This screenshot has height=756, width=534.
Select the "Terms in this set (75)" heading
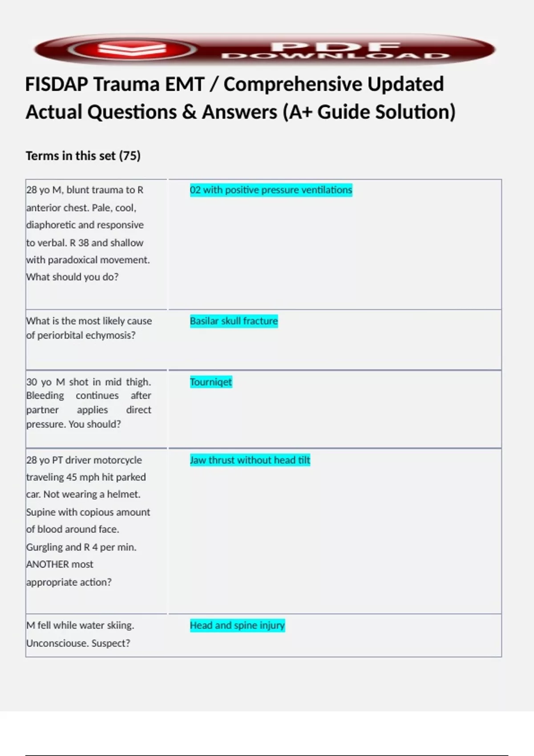pos(83,156)
